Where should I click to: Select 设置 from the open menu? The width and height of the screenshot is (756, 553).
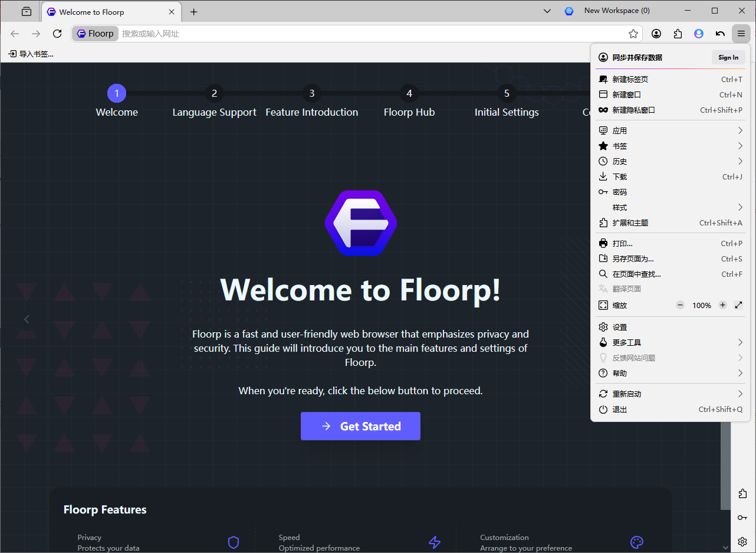coord(620,326)
